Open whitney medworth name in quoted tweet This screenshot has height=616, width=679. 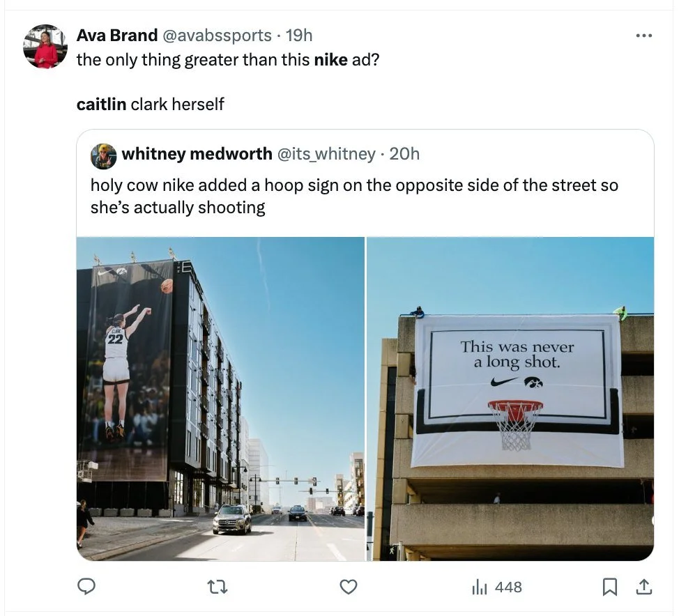point(197,154)
